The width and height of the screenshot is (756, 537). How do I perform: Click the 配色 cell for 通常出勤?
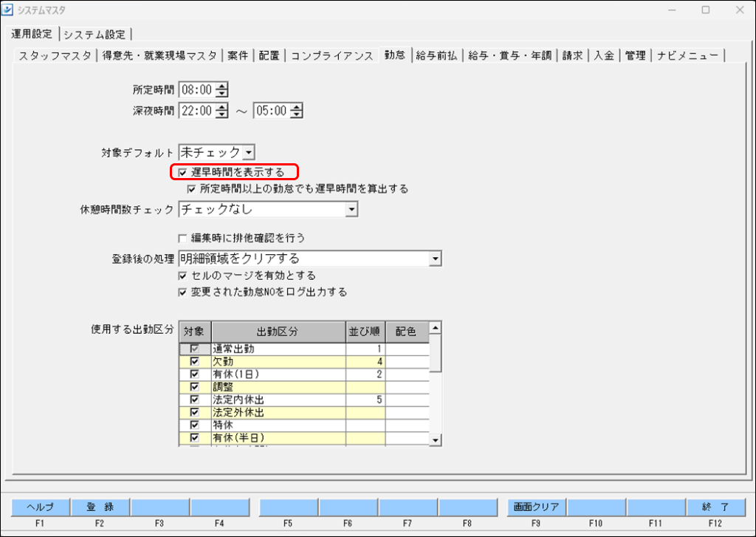point(407,349)
